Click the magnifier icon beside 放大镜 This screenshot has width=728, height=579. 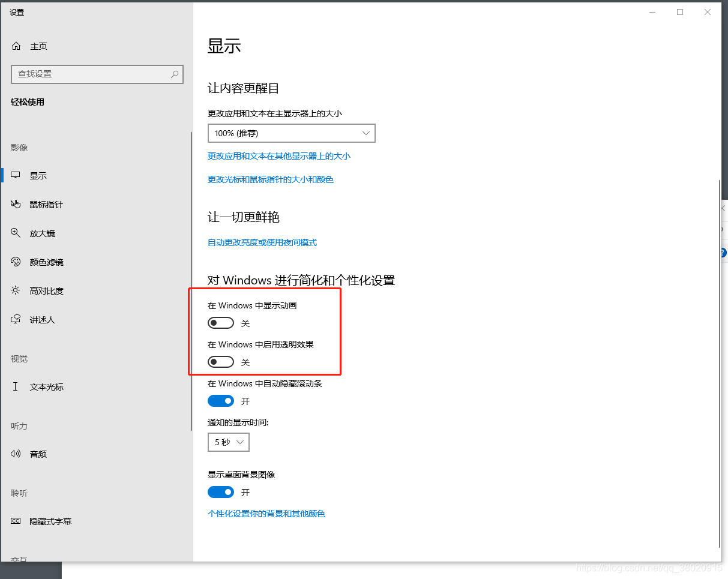point(16,233)
